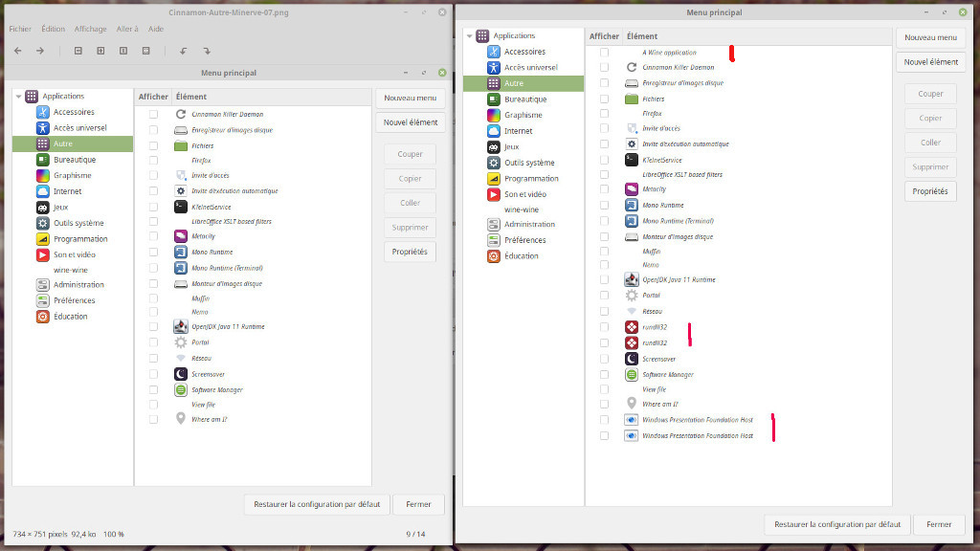Select wine-wine category in right window tree
Viewport: 980px width, 551px height.
point(522,209)
